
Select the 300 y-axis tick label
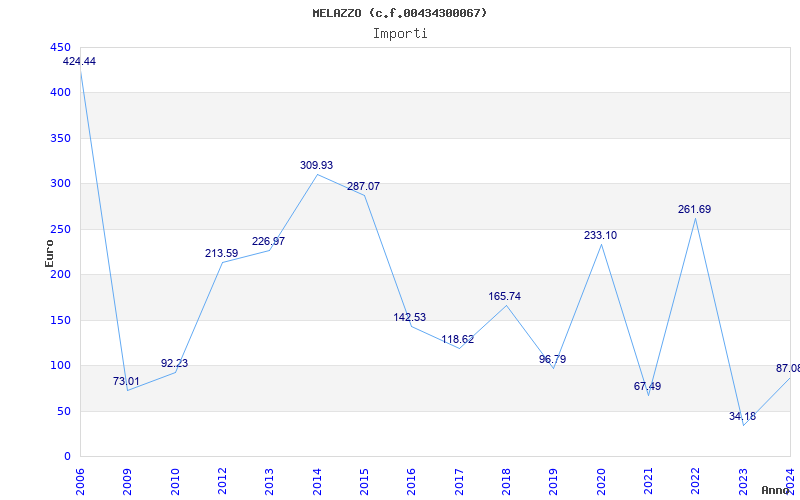60,184
